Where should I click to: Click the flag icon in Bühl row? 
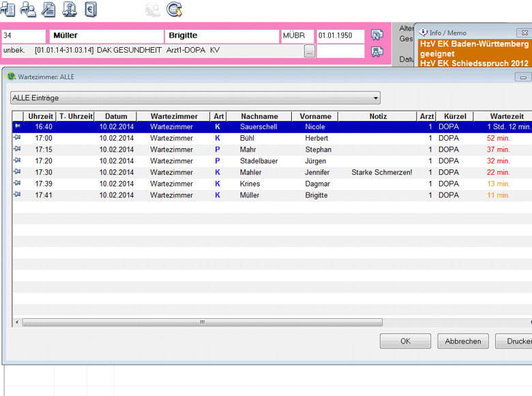tap(17, 138)
